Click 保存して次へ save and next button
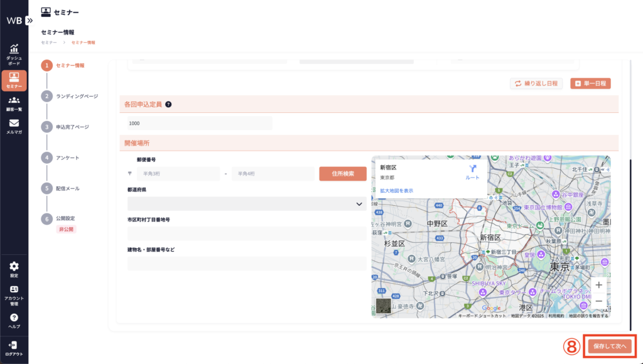 click(x=610, y=346)
